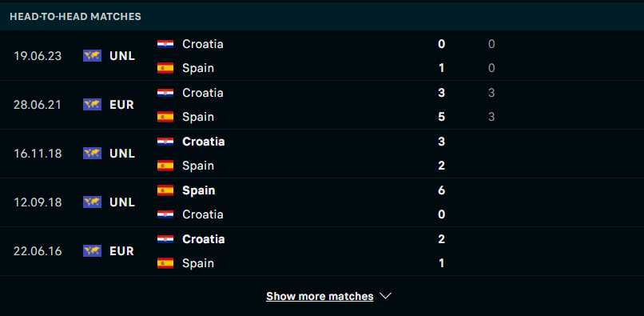Open the Euro match dated 28.06.21

click(322, 105)
